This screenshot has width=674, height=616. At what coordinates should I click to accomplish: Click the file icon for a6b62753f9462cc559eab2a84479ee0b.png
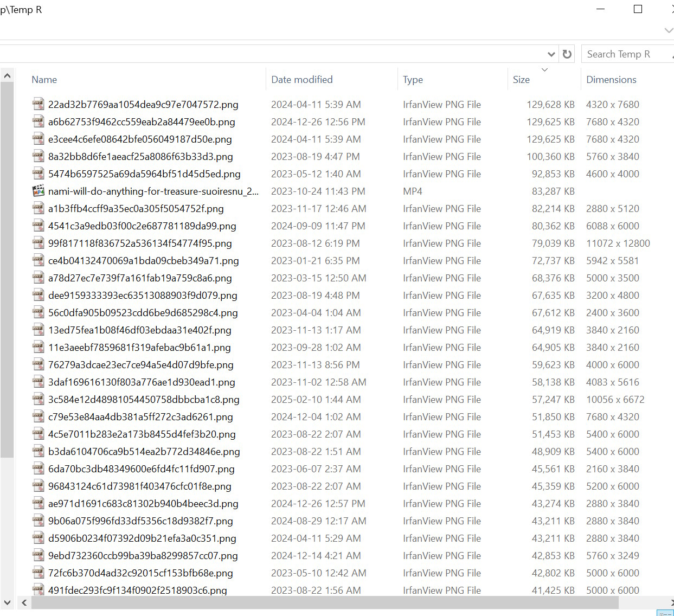pos(38,121)
